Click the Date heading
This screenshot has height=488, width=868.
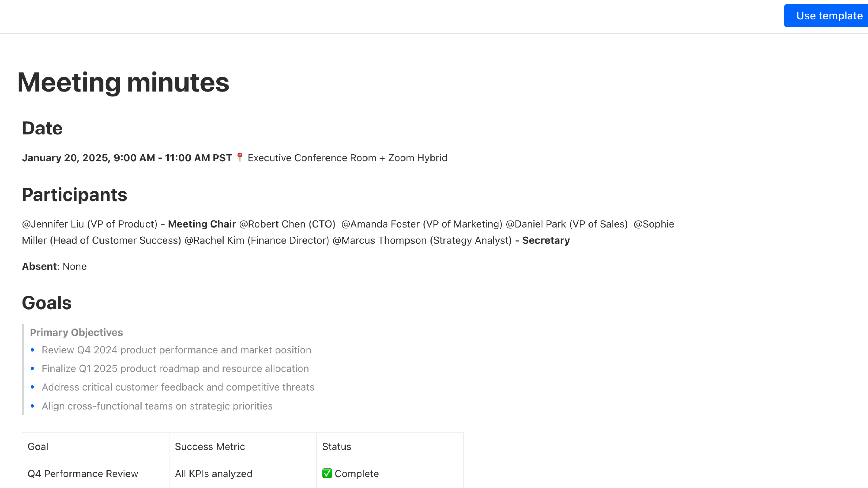[42, 128]
